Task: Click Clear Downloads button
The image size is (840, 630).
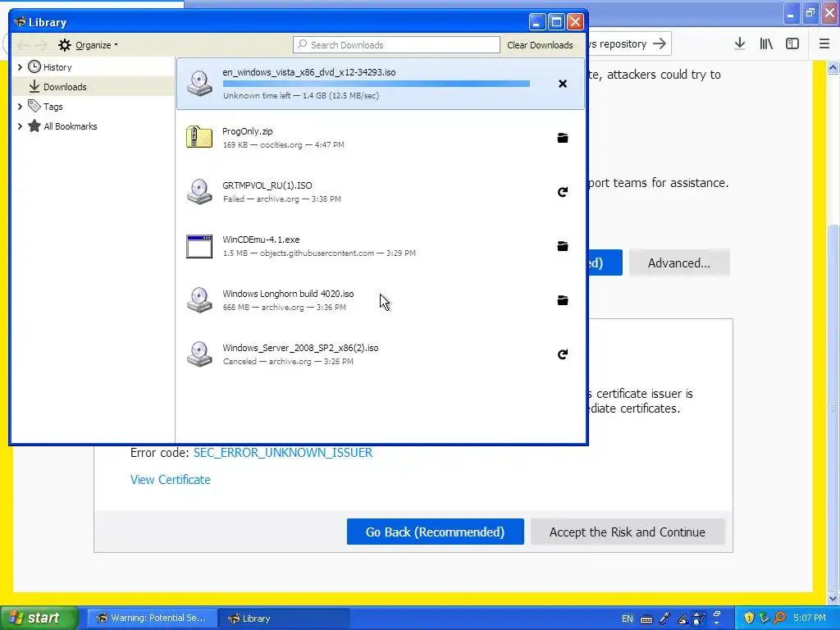Action: click(540, 45)
